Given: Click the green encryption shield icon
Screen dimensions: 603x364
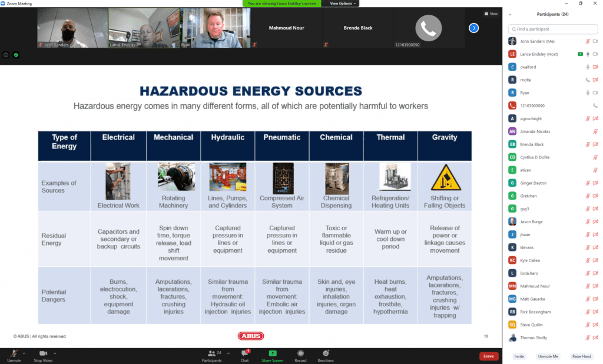Looking at the screenshot, I should (x=16, y=55).
